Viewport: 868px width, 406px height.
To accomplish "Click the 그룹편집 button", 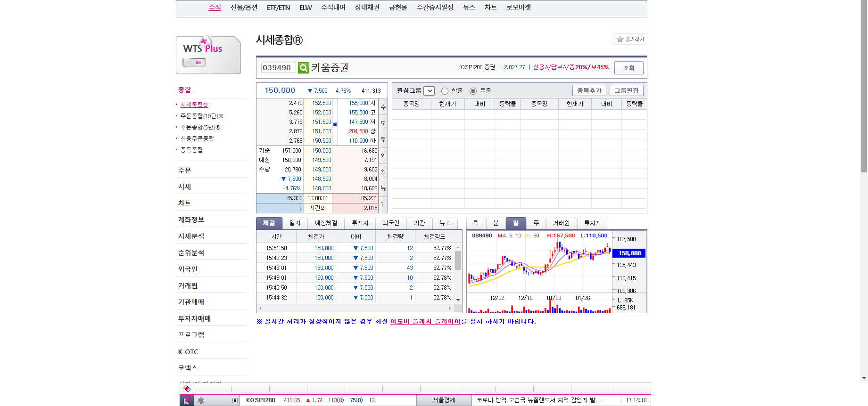I will (x=626, y=90).
